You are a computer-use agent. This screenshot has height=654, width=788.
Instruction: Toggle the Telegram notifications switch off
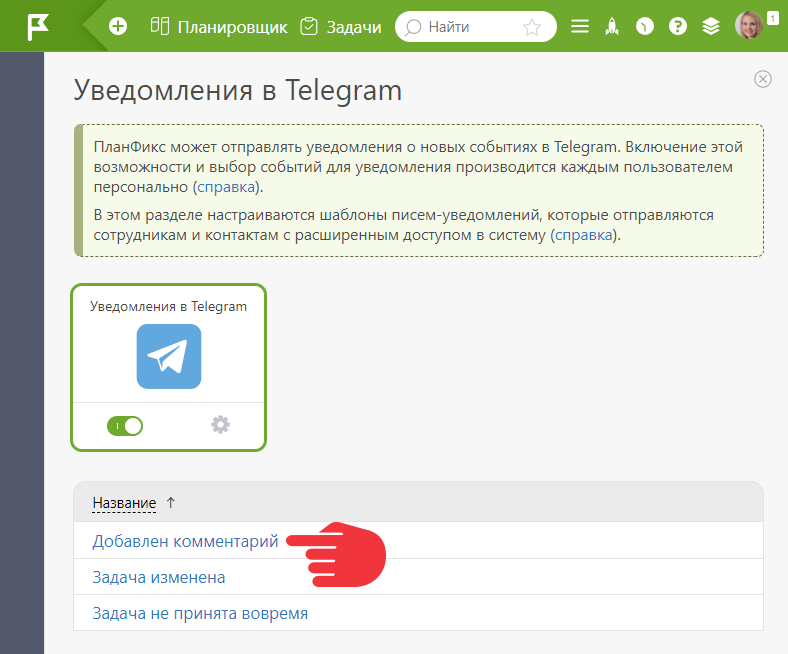click(x=125, y=426)
